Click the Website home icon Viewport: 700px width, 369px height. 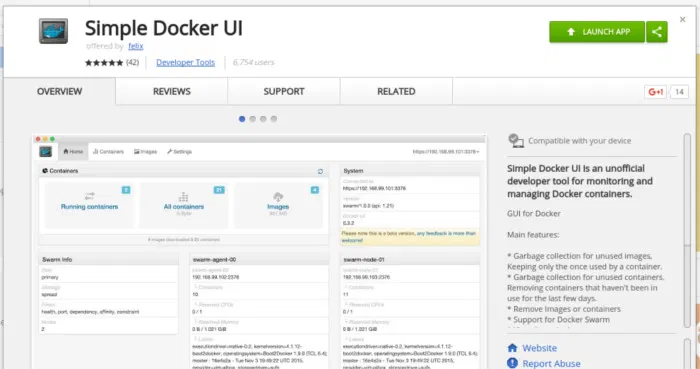tap(512, 348)
